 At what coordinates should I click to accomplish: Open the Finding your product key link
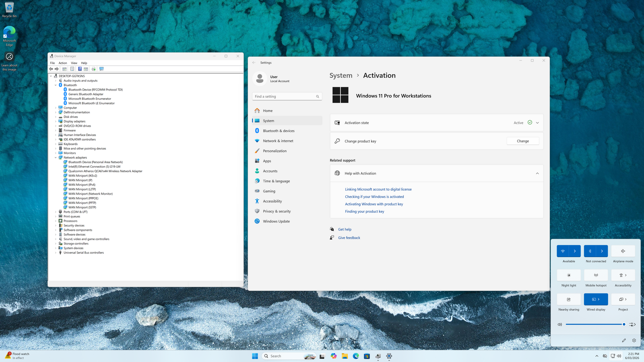coord(364,212)
